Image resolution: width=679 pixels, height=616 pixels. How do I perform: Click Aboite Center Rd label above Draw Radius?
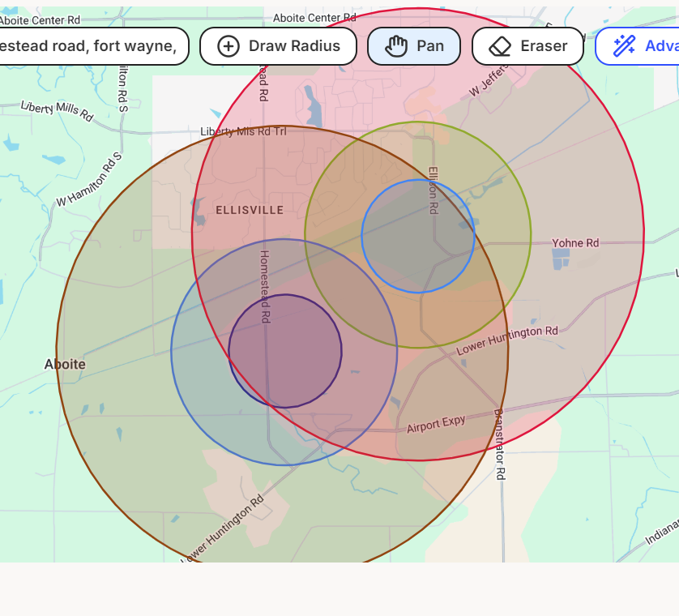pos(314,18)
